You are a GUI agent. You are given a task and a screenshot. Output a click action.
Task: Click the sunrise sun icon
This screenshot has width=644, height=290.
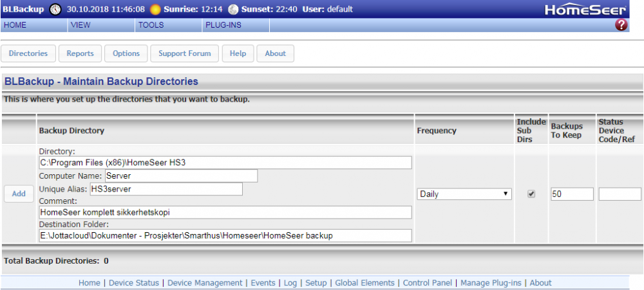coord(155,10)
